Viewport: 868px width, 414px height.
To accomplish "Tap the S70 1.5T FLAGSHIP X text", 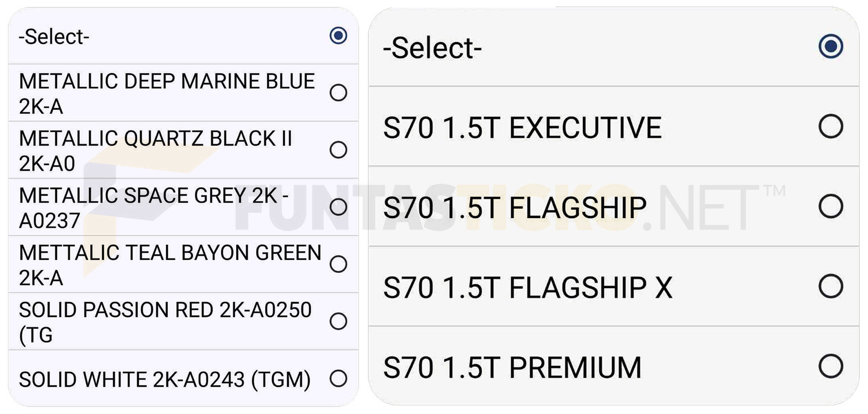I will click(528, 288).
